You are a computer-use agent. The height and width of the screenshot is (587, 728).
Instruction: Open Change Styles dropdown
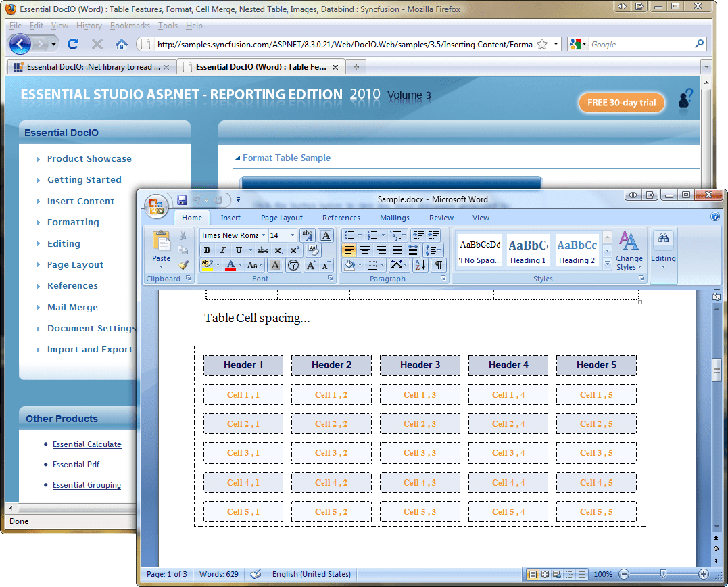pos(629,252)
